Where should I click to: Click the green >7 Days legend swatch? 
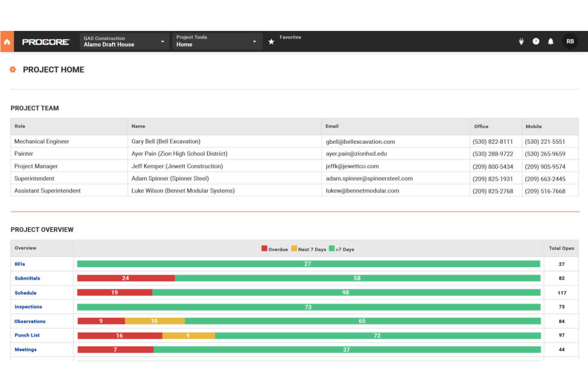pos(332,249)
